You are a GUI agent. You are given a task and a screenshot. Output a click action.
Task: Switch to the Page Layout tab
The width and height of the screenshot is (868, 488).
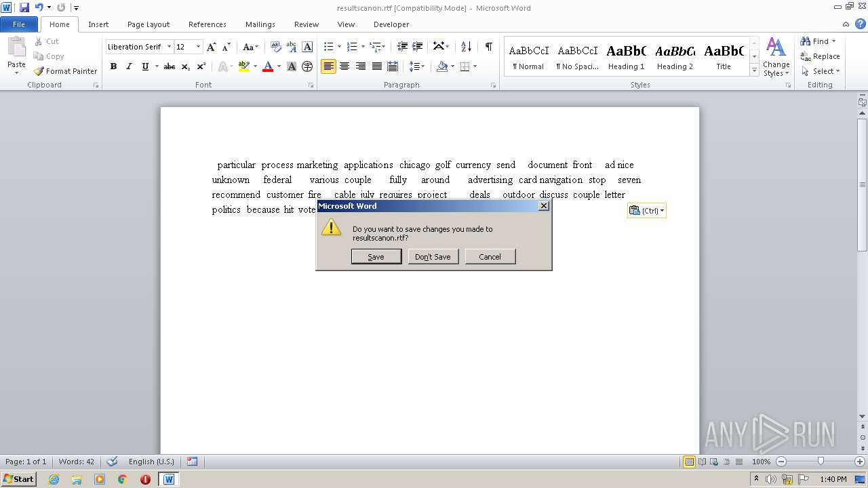pyautogui.click(x=149, y=24)
